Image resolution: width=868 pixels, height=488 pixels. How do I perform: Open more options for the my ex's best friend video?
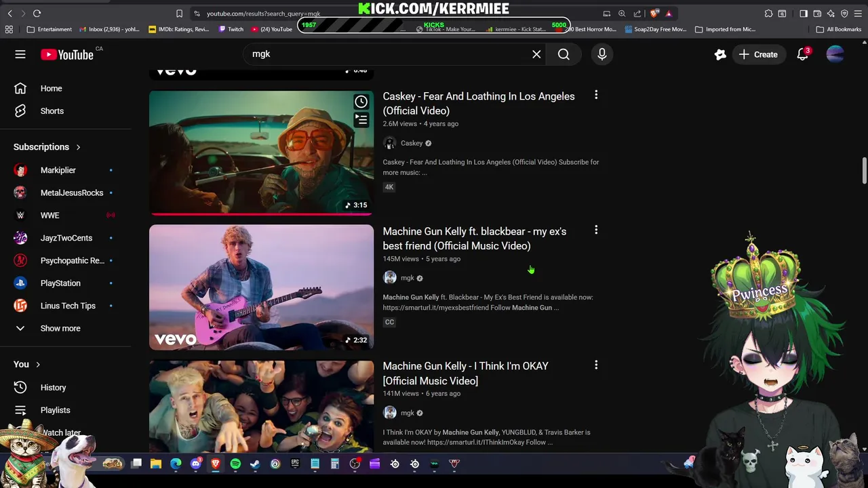click(x=596, y=230)
